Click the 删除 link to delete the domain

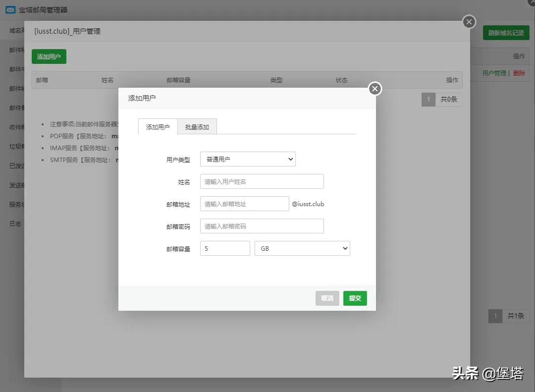click(x=519, y=73)
